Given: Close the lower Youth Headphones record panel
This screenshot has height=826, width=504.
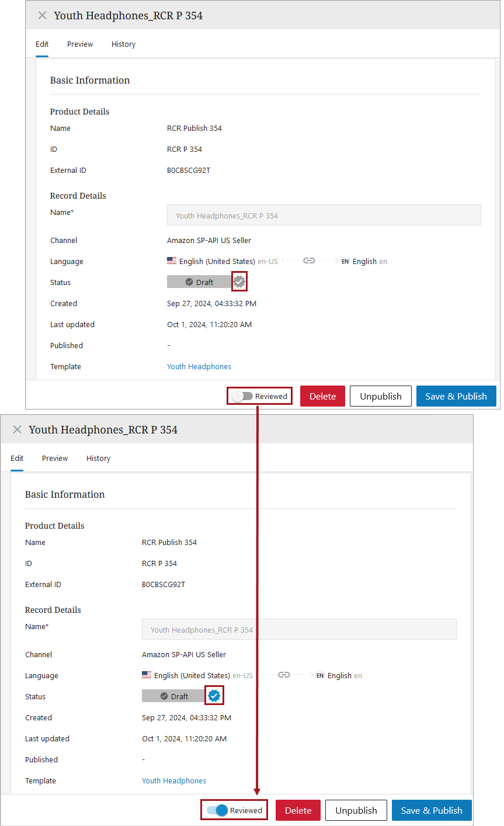Looking at the screenshot, I should [x=17, y=430].
